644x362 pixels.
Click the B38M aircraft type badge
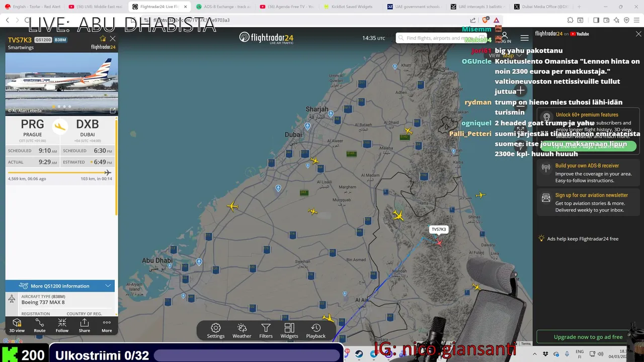(60, 40)
